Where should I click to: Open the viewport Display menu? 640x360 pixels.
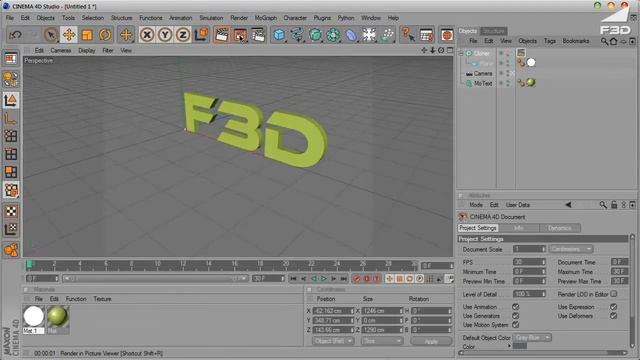coord(87,50)
